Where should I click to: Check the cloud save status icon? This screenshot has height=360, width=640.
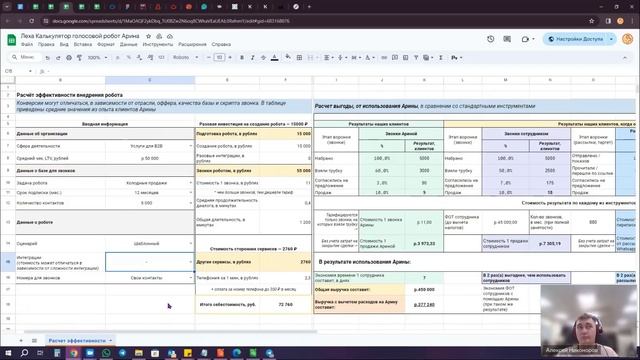[x=170, y=36]
